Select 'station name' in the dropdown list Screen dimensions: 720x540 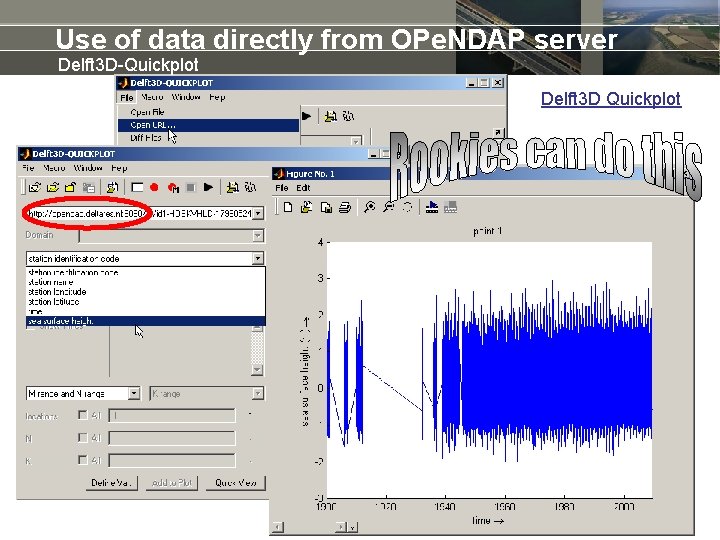[146, 282]
